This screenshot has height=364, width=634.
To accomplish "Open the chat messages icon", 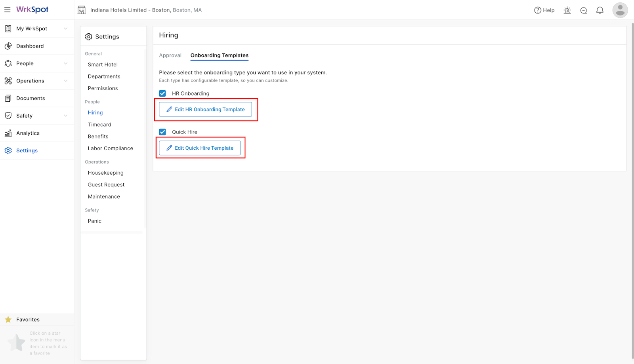I will click(583, 10).
